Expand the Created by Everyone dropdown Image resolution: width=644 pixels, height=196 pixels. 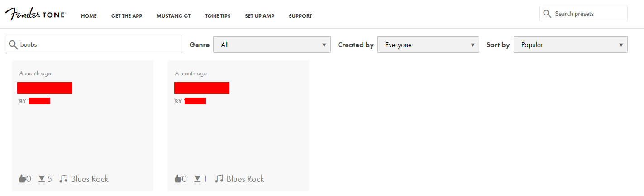click(x=428, y=45)
